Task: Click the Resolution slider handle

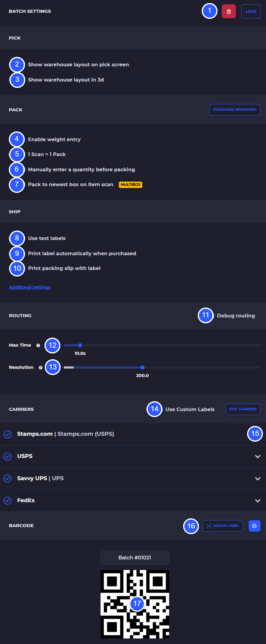Action: 142,367
